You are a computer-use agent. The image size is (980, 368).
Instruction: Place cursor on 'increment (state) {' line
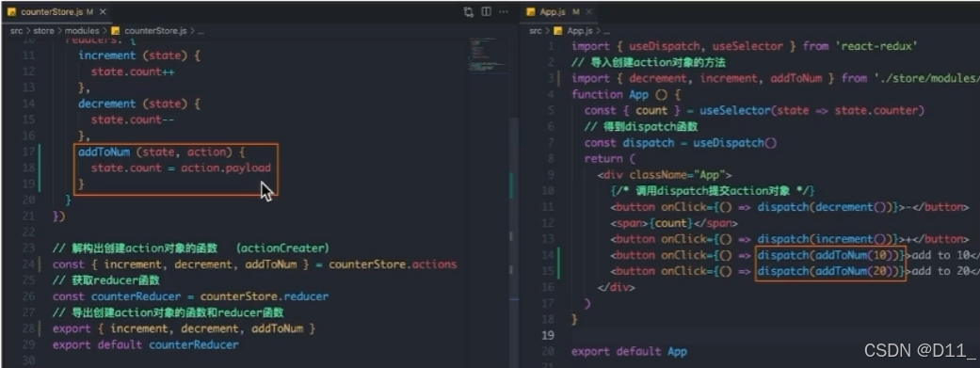pyautogui.click(x=138, y=56)
